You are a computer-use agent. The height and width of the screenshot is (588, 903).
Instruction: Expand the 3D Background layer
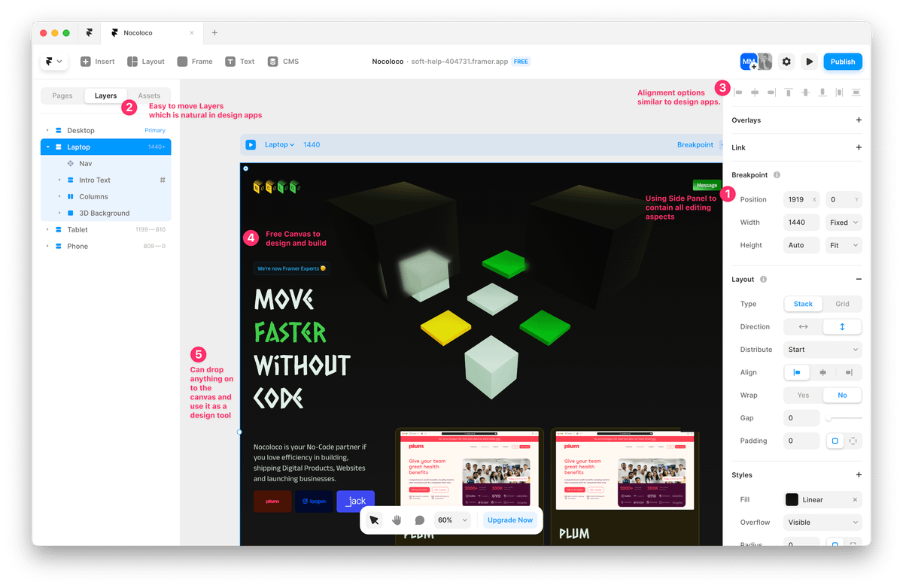tap(59, 214)
